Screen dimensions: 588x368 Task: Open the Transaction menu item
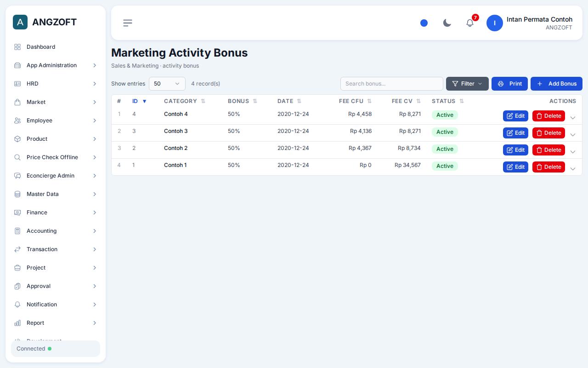pyautogui.click(x=56, y=249)
